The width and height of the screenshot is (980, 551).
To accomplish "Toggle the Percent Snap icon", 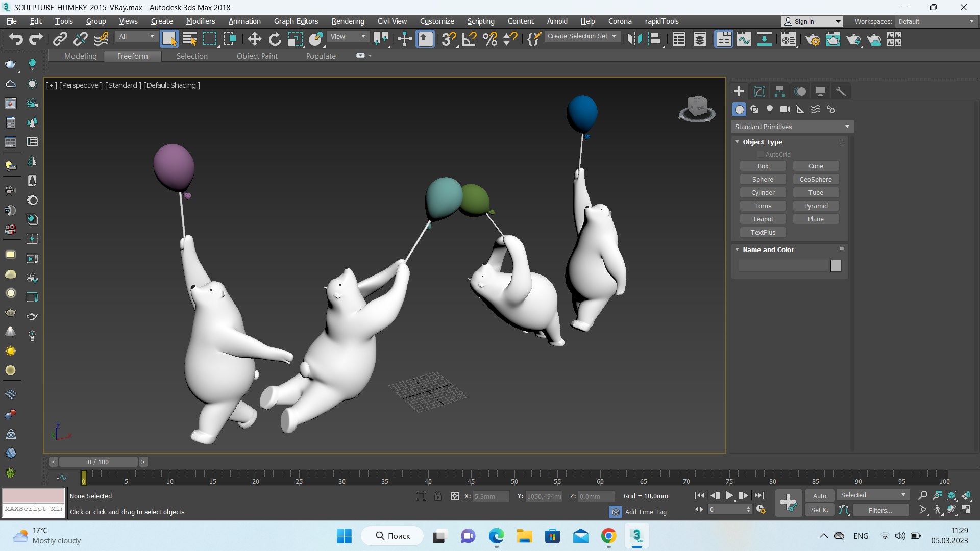I will click(x=490, y=39).
